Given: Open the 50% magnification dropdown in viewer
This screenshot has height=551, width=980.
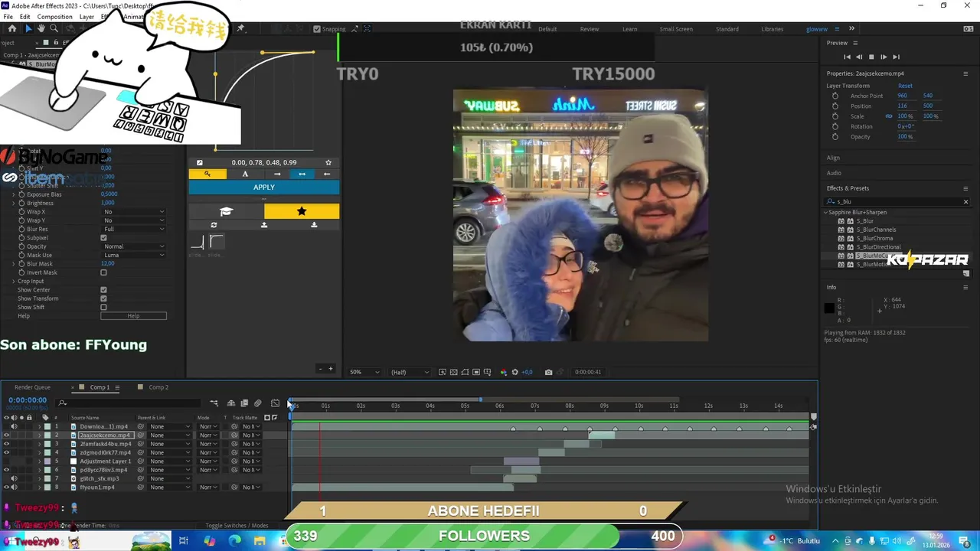Looking at the screenshot, I should pyautogui.click(x=364, y=372).
